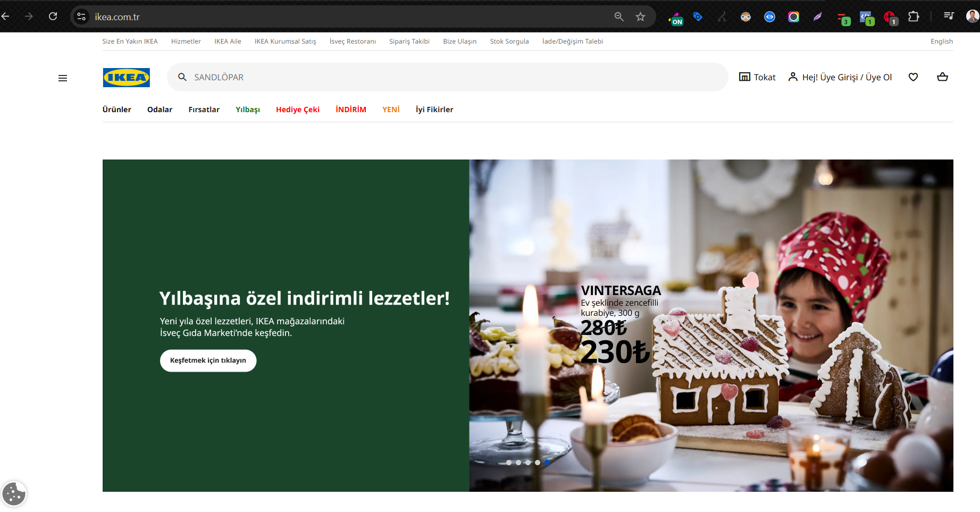Open the Fırsatlar menu
The image size is (980, 512).
click(x=204, y=110)
